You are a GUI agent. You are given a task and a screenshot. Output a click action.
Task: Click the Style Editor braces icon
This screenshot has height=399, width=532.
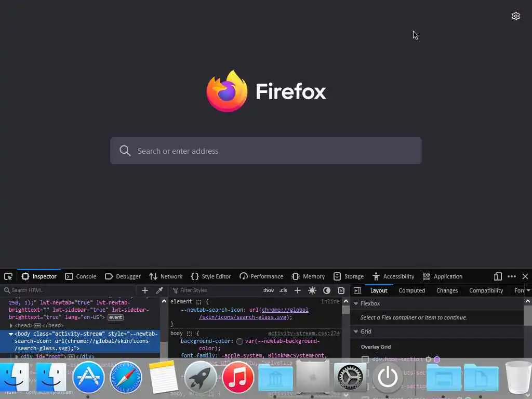click(195, 276)
